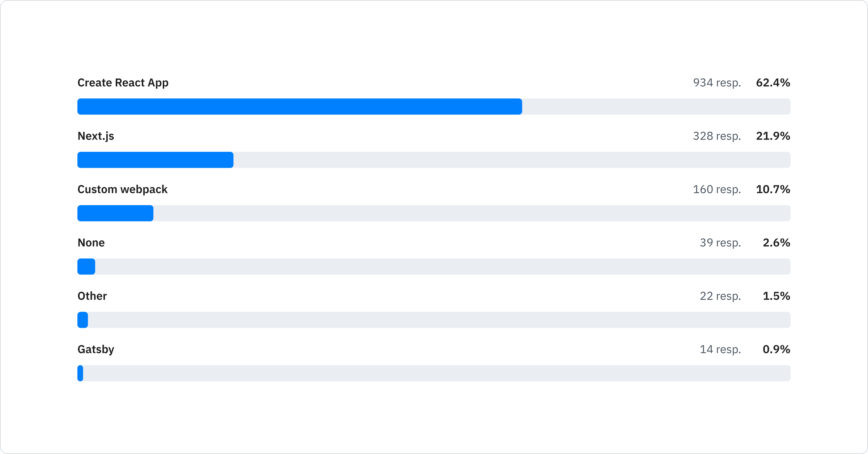
Task: Click the "22 resp." response count
Action: (720, 296)
